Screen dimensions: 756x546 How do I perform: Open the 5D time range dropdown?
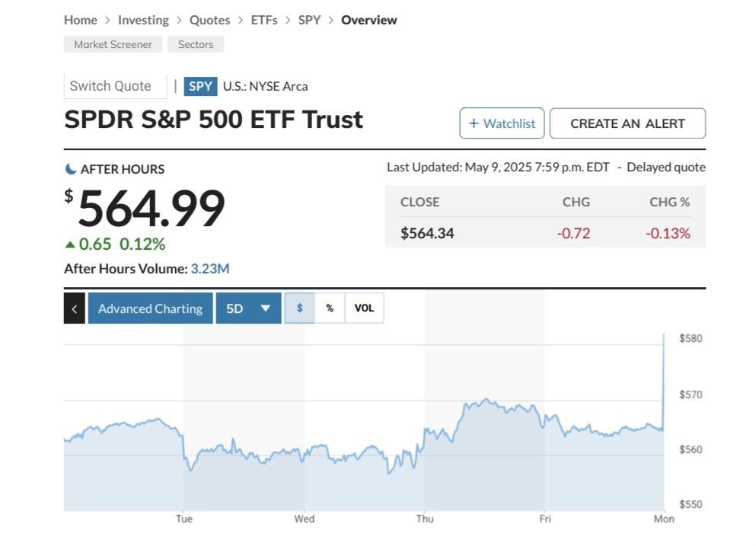pyautogui.click(x=248, y=308)
